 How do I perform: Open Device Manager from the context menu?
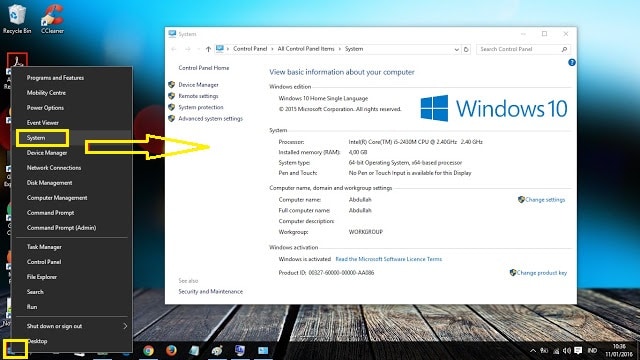tap(47, 153)
